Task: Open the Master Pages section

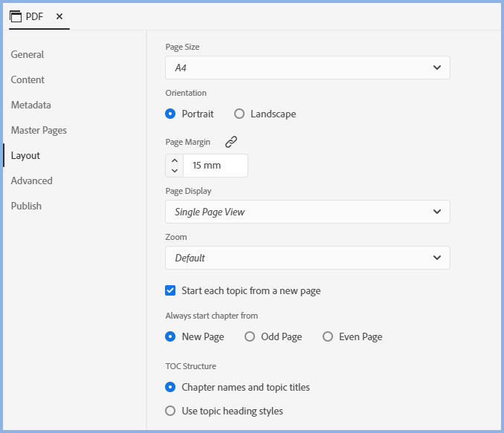Action: pyautogui.click(x=39, y=130)
